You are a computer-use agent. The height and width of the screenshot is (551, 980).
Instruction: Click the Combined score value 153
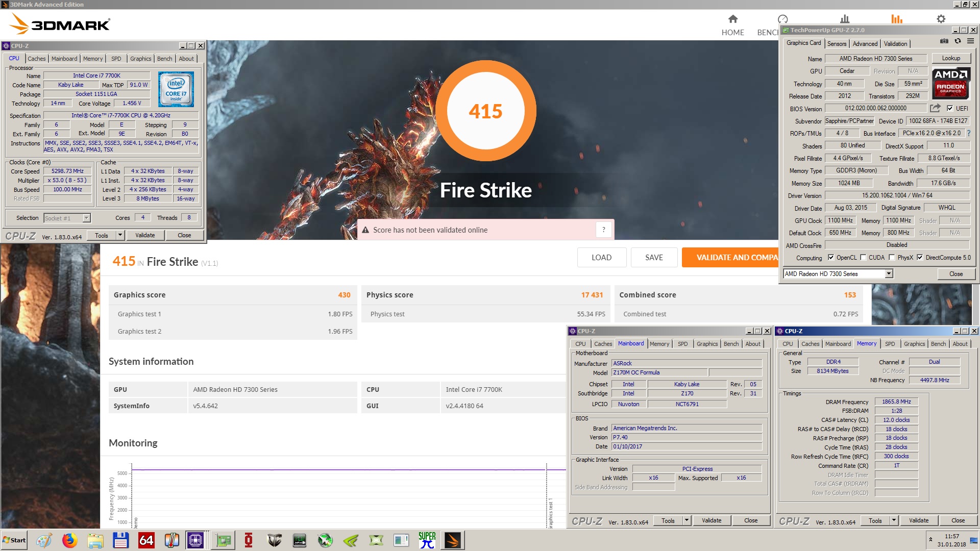click(850, 295)
